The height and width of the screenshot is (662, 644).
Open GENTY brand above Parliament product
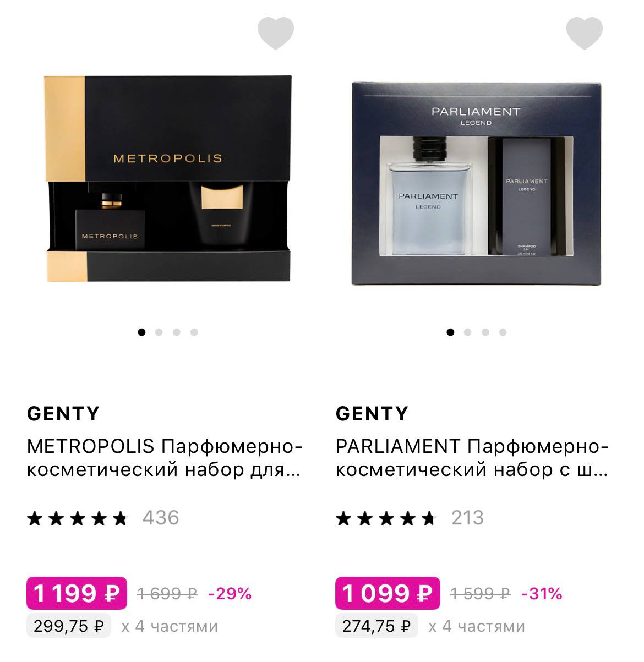click(x=372, y=413)
